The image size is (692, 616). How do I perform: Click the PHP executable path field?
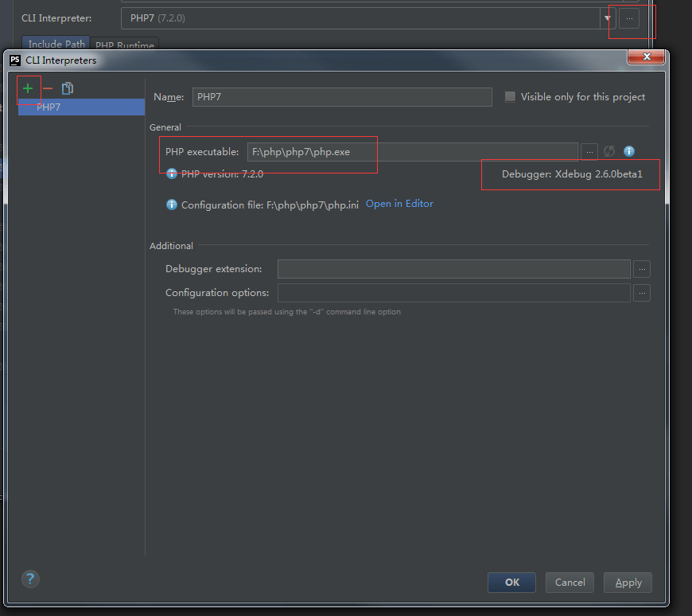coord(412,152)
